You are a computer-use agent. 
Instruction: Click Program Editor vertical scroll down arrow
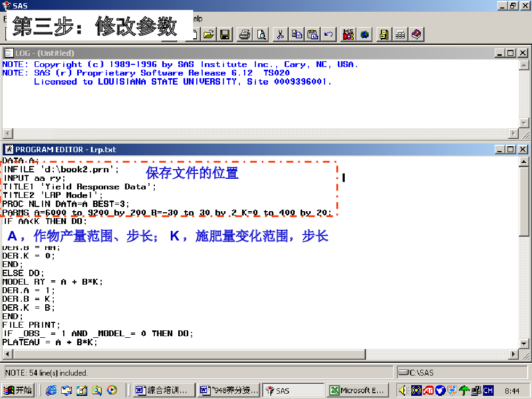point(524,343)
